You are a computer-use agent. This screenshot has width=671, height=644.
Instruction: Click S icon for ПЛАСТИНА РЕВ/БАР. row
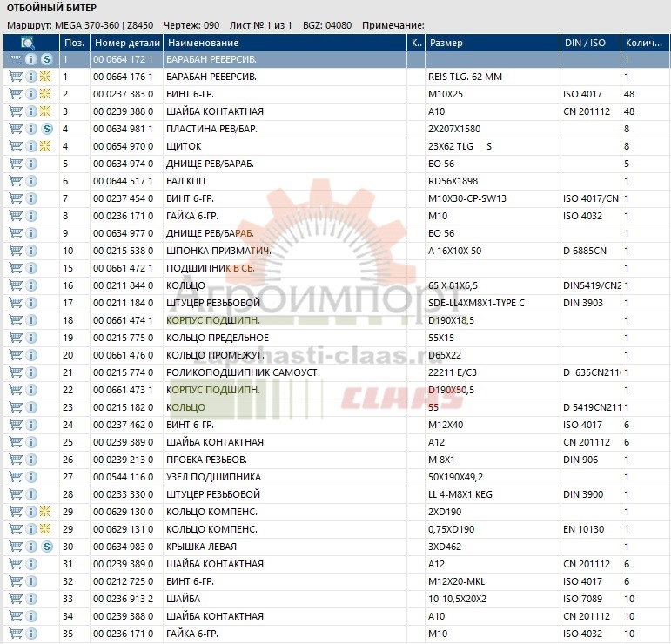point(47,129)
